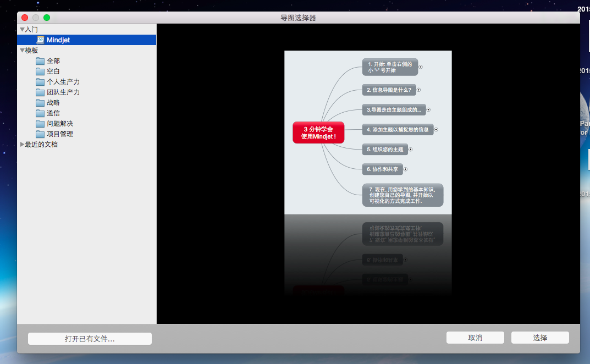Image resolution: width=590 pixels, height=364 pixels.
Task: Zoom the 导图选择器 window with green button
Action: (x=47, y=18)
